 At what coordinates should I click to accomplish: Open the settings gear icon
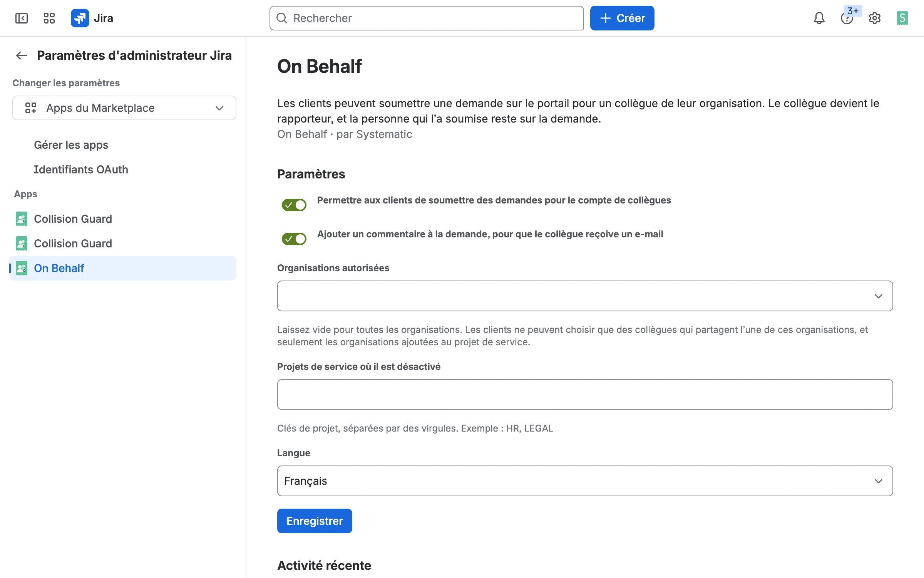(875, 18)
